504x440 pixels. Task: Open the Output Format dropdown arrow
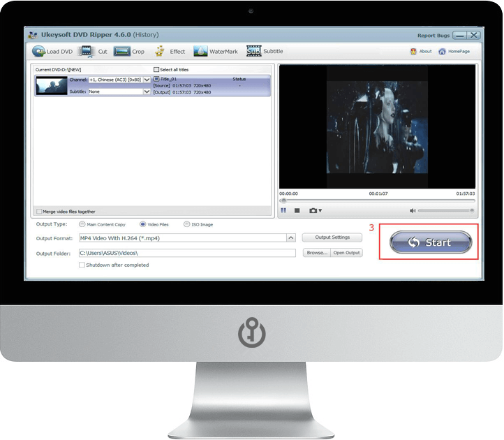coord(290,238)
